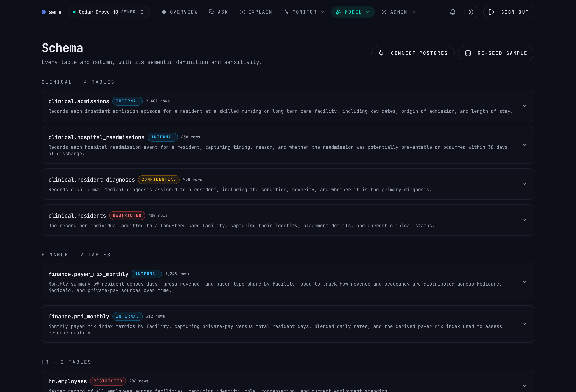Image resolution: width=576 pixels, height=392 pixels.
Task: Click the Schema page title
Action: (62, 48)
